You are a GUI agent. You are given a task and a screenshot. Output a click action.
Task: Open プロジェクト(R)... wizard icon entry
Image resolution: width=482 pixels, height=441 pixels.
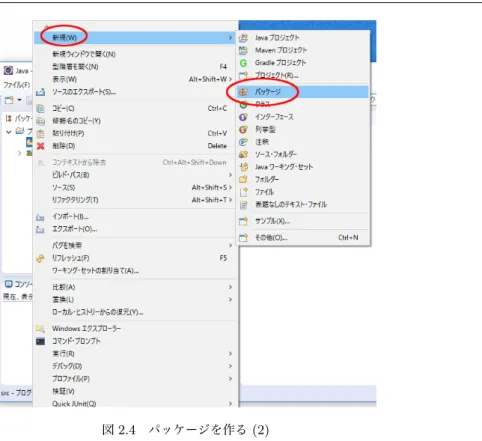(243, 76)
